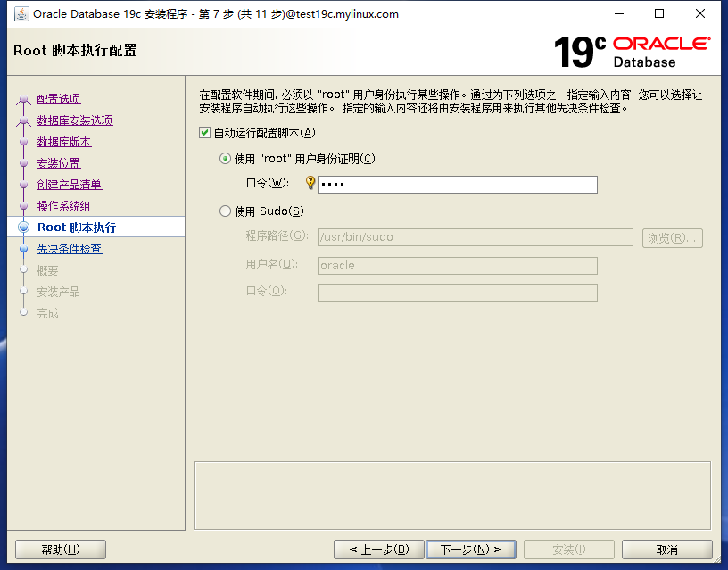Click the password hint key icon
This screenshot has height=570, width=728.
pyautogui.click(x=310, y=183)
